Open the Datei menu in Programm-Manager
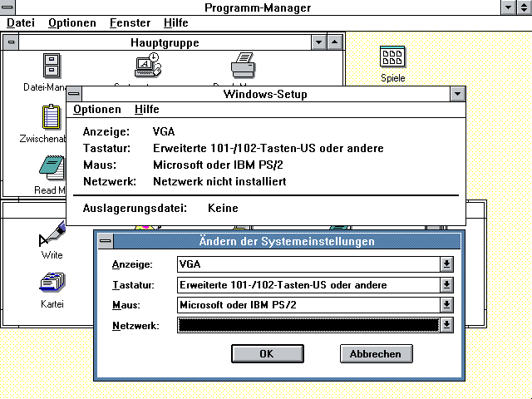Viewport: 532px width, 399px height. [20, 22]
